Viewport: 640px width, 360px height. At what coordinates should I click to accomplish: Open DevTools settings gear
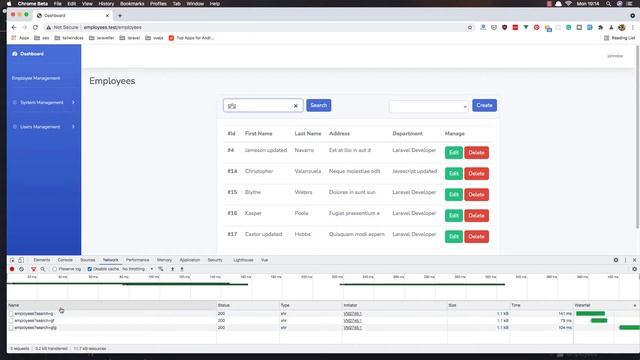pos(616,260)
